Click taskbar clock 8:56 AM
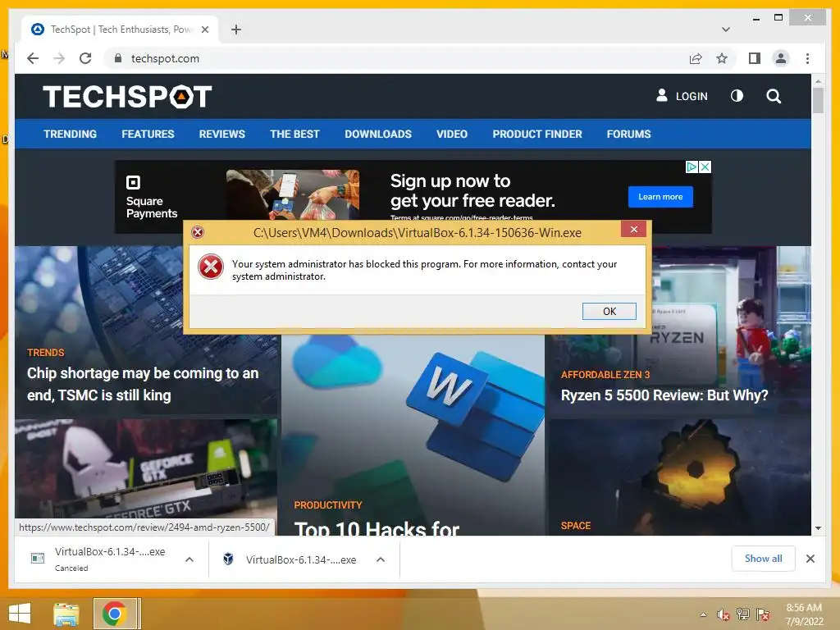 (x=804, y=614)
